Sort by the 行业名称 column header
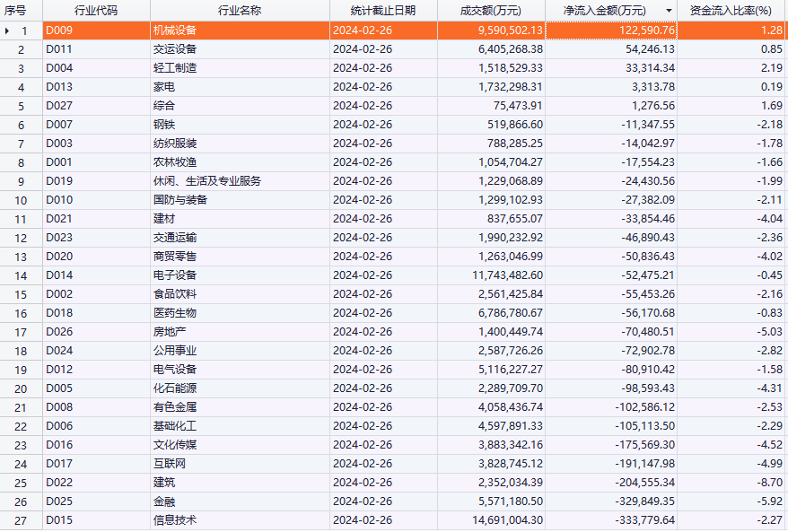Image resolution: width=788 pixels, height=532 pixels. tap(239, 11)
